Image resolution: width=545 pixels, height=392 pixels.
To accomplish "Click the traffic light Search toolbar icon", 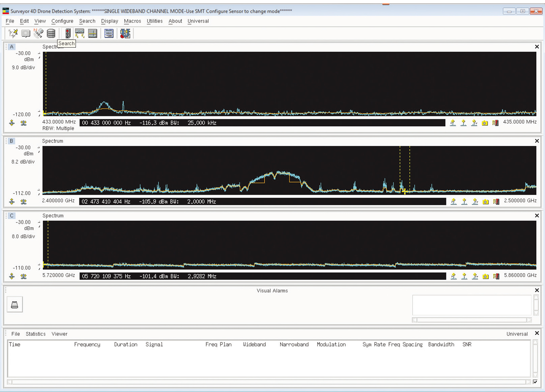I will [x=68, y=33].
